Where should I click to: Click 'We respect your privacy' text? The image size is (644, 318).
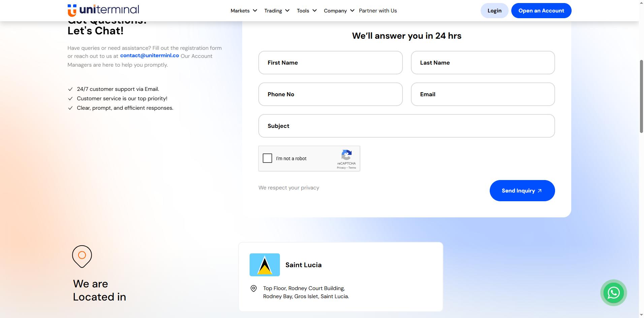tap(289, 188)
